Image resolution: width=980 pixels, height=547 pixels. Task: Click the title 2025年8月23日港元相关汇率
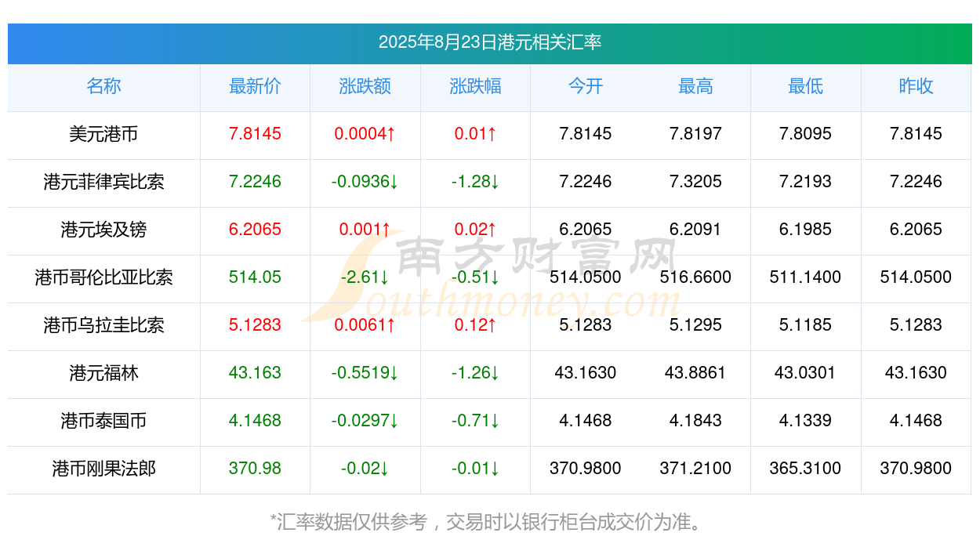coord(490,42)
